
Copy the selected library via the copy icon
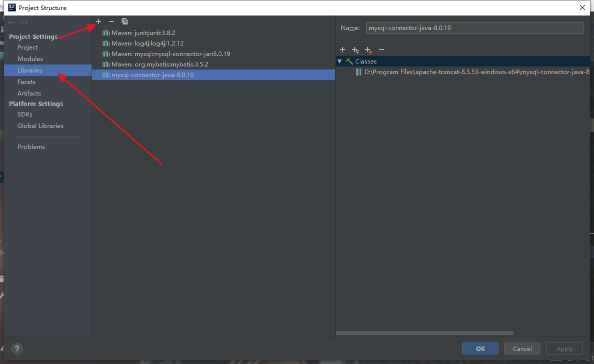click(124, 21)
